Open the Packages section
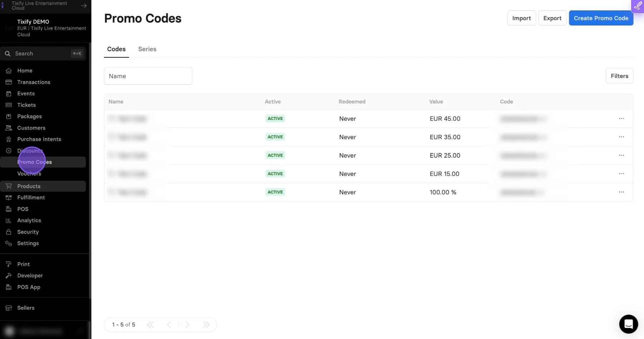 coord(43,116)
